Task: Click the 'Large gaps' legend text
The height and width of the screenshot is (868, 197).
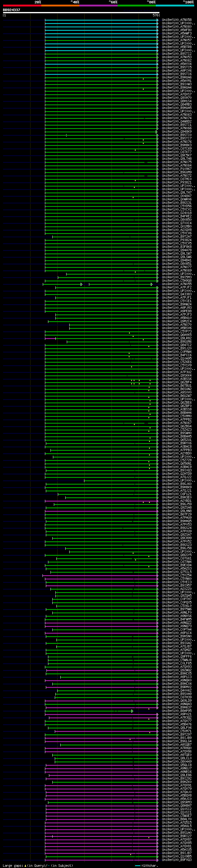Action: (x=13, y=865)
